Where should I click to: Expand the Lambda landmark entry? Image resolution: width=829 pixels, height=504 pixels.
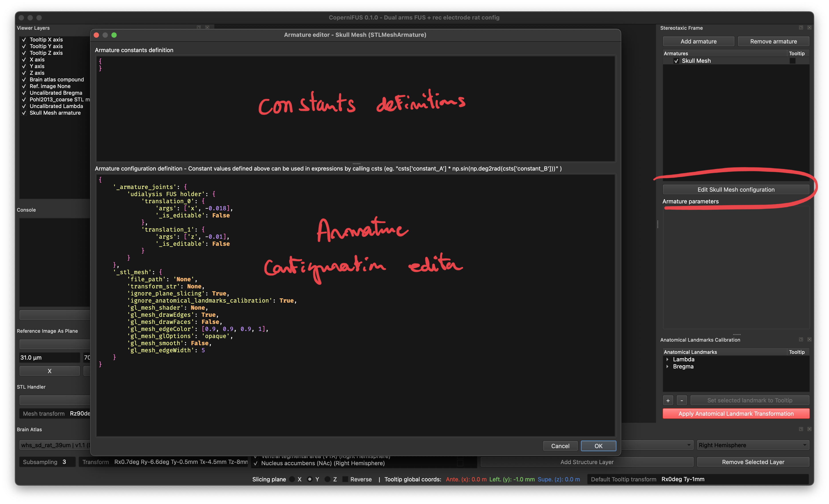click(667, 359)
